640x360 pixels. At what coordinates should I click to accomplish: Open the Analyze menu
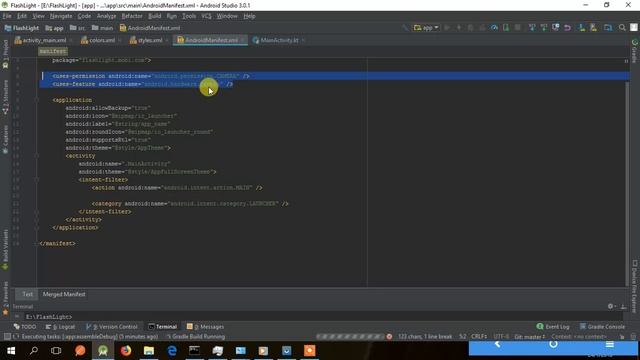[x=107, y=16]
